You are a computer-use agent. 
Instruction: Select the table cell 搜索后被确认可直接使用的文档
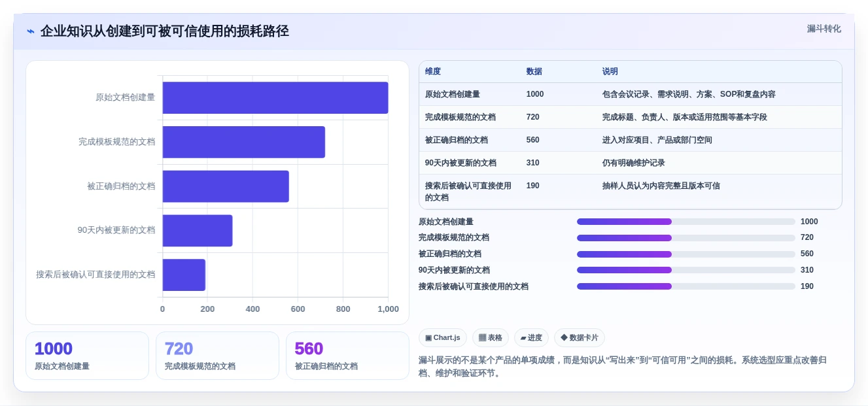click(x=468, y=192)
